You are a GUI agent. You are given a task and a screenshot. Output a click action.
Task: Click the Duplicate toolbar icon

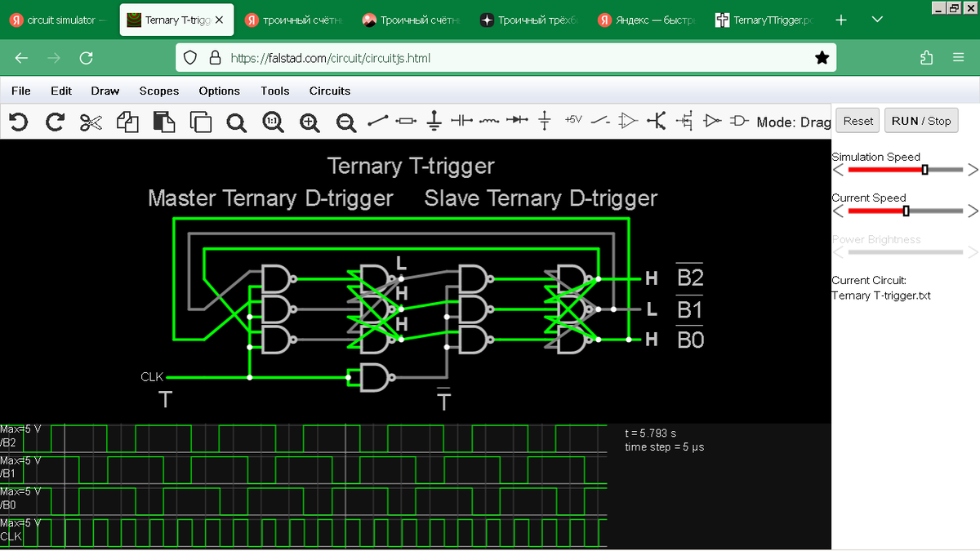(x=200, y=122)
